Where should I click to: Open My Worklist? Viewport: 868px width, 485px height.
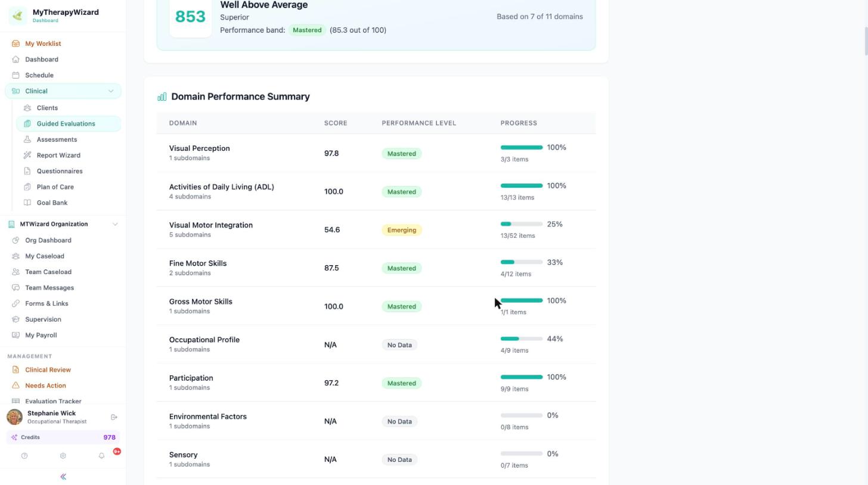(x=43, y=43)
